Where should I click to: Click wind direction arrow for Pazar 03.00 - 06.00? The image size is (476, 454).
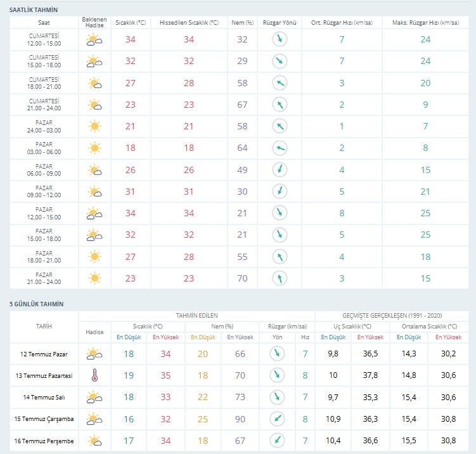coord(280,148)
